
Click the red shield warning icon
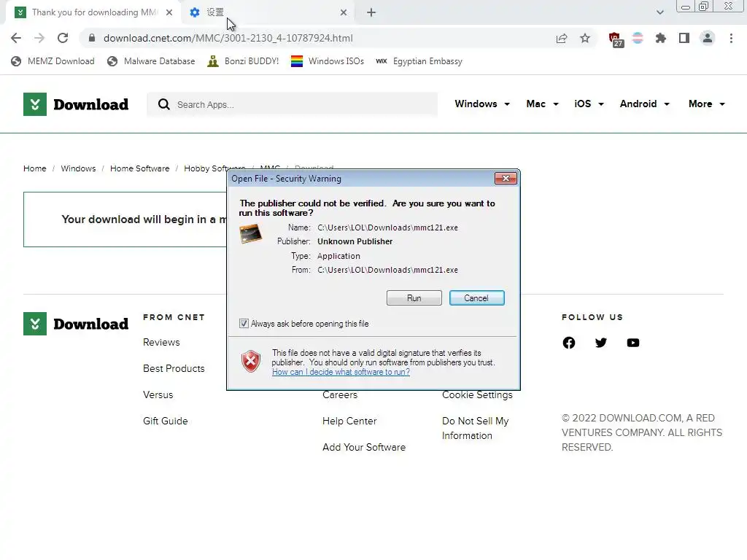(251, 362)
